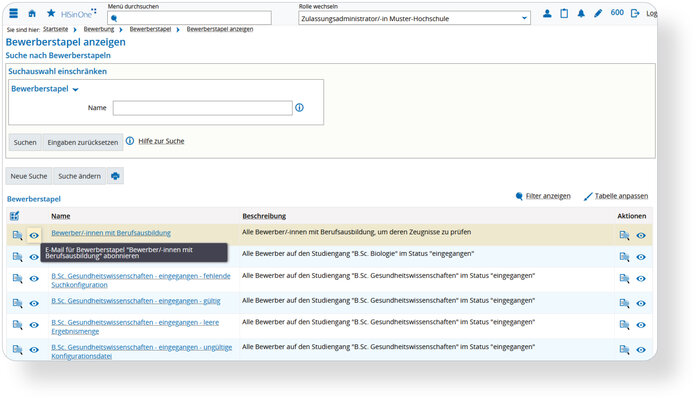Subscribe to email for Bewerber/-innen mit Berufsausbildung stack
Image resolution: width=700 pixels, height=403 pixels.
[x=34, y=235]
